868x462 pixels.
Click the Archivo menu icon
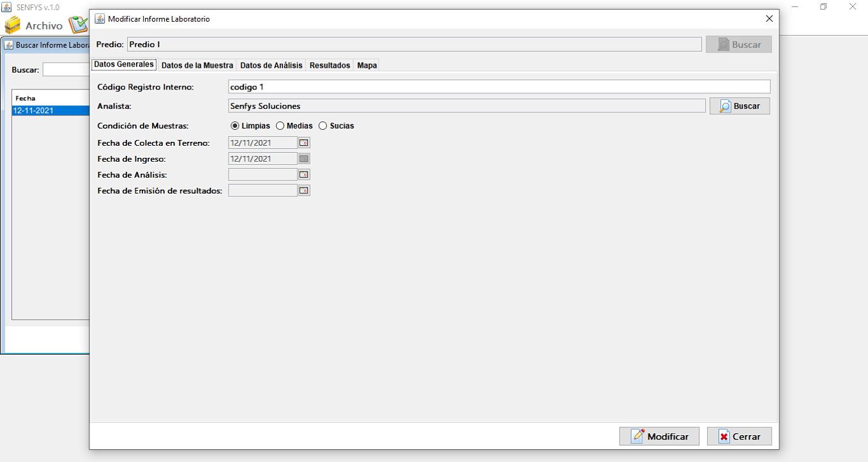click(x=13, y=26)
